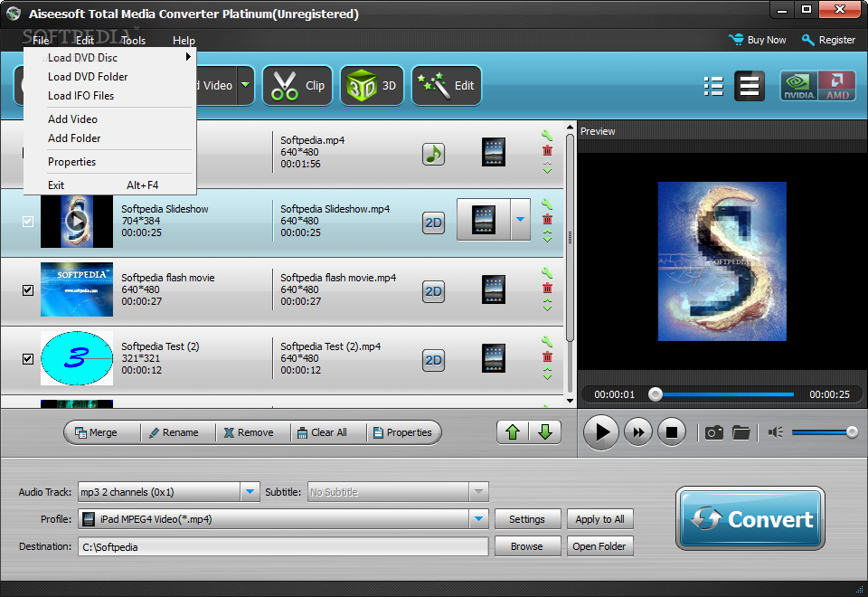
Task: Play the preview video
Action: tap(601, 432)
